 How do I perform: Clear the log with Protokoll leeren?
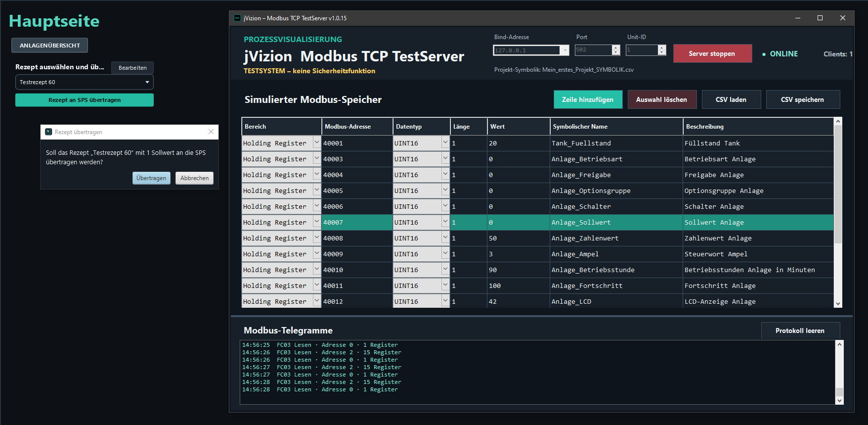[800, 331]
